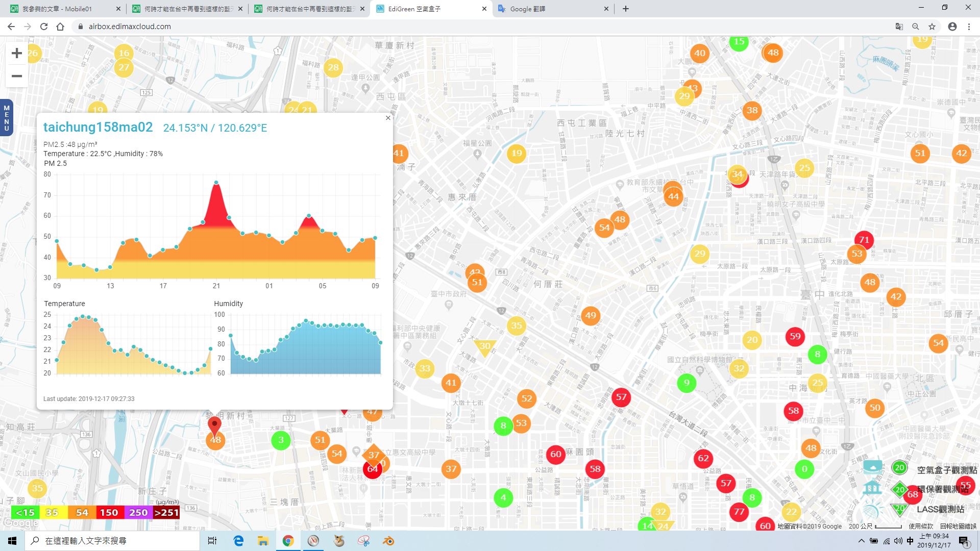Select the red marker showing 77
Screen dimensions: 980x551
[x=739, y=512]
